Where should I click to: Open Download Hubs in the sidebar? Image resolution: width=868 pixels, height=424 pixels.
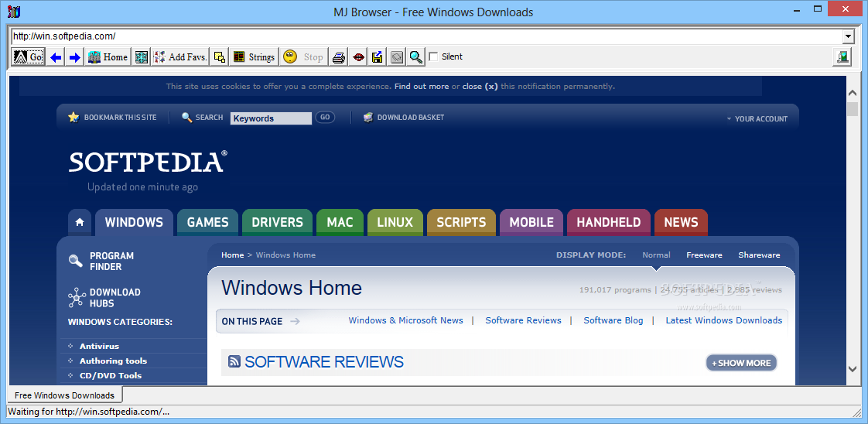coord(104,298)
